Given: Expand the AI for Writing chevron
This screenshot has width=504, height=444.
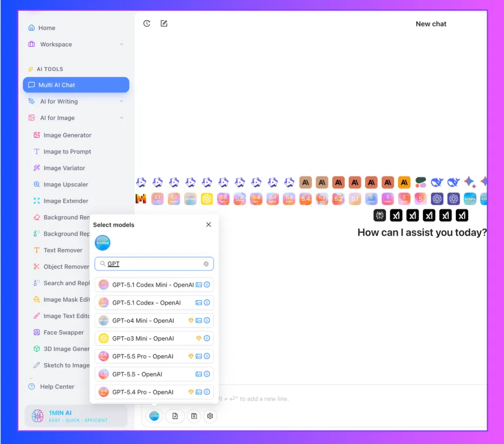Looking at the screenshot, I should (122, 101).
